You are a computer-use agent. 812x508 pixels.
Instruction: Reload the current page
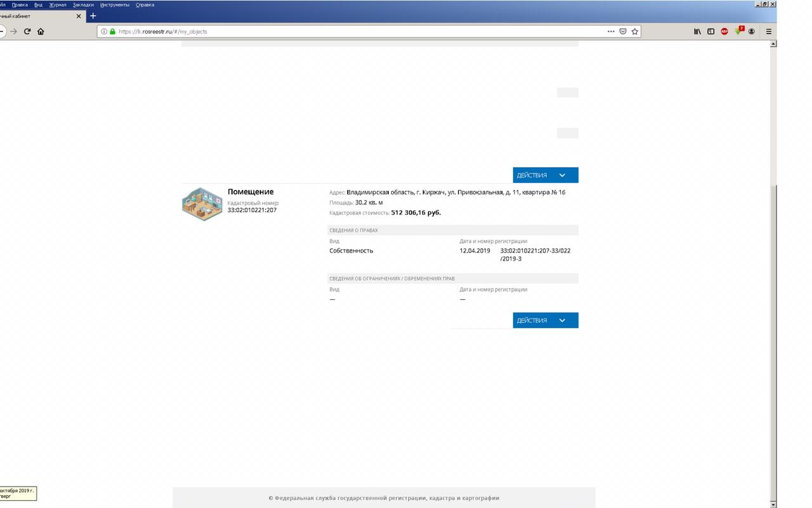[x=27, y=31]
